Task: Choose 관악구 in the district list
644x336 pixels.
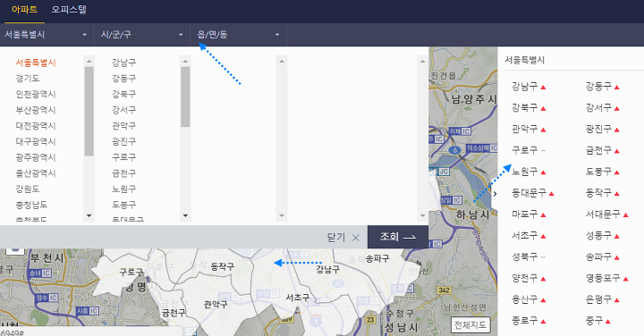Action: [x=123, y=125]
